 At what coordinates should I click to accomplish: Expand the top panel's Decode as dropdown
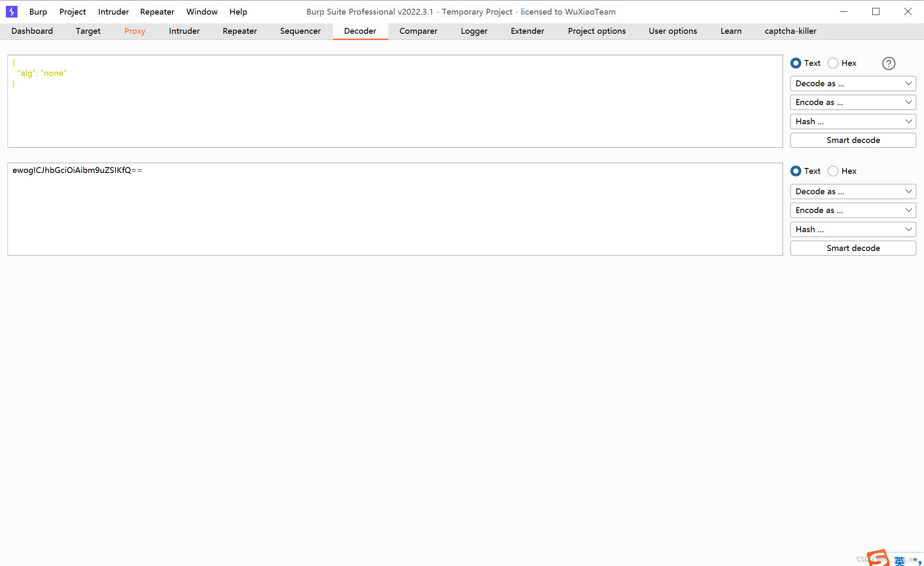click(x=853, y=83)
